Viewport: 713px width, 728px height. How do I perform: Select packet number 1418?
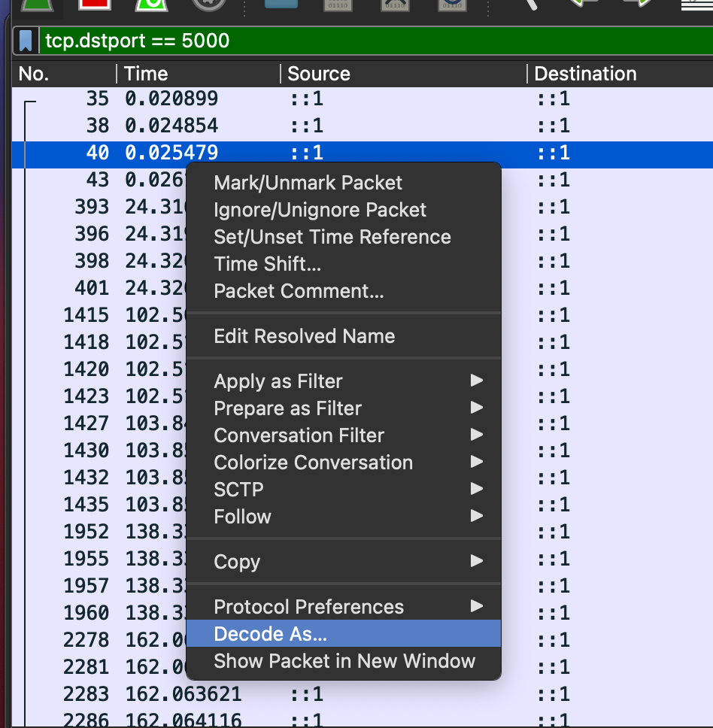[x=86, y=342]
